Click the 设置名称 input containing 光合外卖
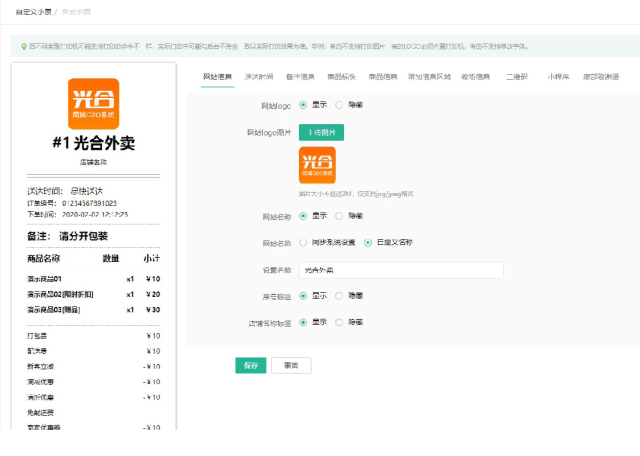640x456 pixels. click(401, 270)
